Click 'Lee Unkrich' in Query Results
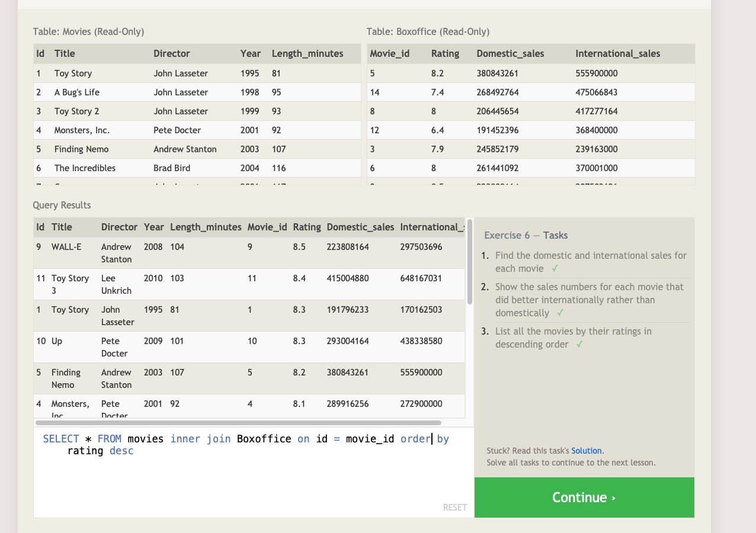756x533 pixels. (x=116, y=284)
